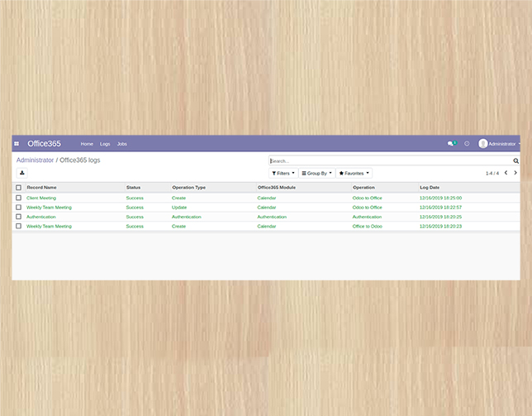Screen dimensions: 532x416
Task: Click the Administrator breadcrumb link
Action: pyautogui.click(x=35, y=160)
